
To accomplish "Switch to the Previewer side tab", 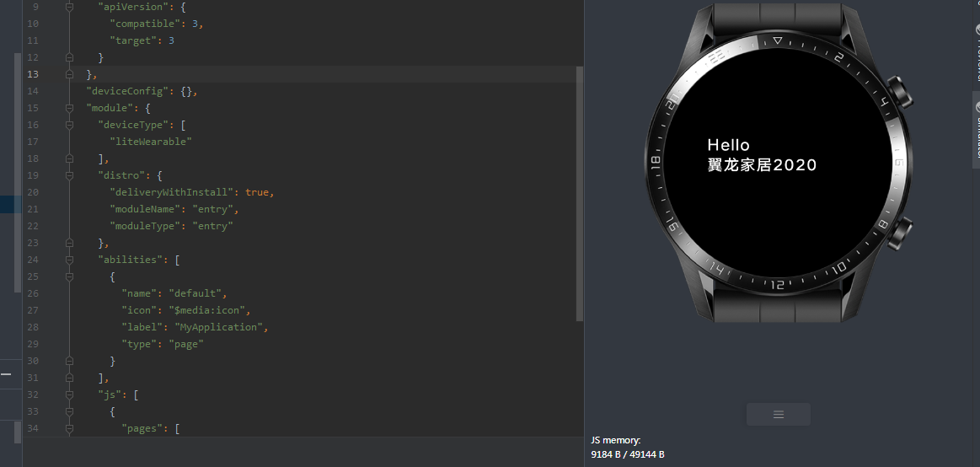I will click(x=977, y=53).
